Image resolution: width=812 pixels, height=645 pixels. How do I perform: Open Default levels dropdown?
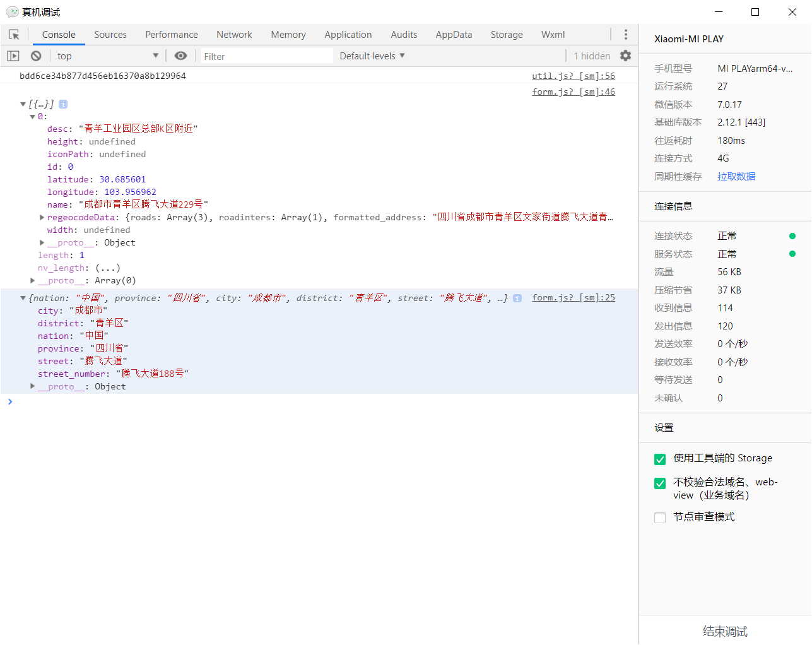click(x=372, y=56)
